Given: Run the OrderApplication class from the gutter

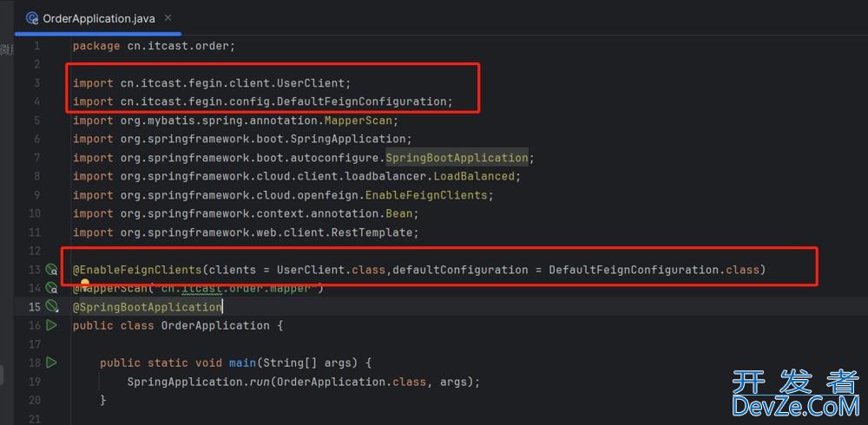Looking at the screenshot, I should 52,325.
